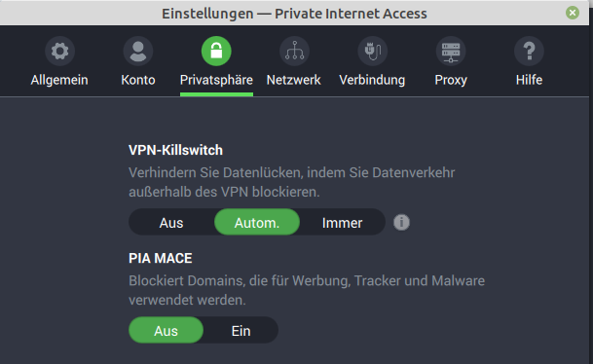Click the Hilfe question mark icon
The image size is (593, 364).
(529, 51)
